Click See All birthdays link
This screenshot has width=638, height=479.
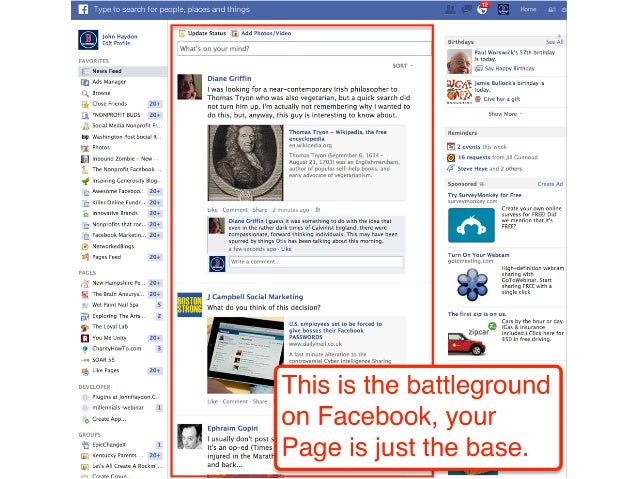[x=554, y=42]
